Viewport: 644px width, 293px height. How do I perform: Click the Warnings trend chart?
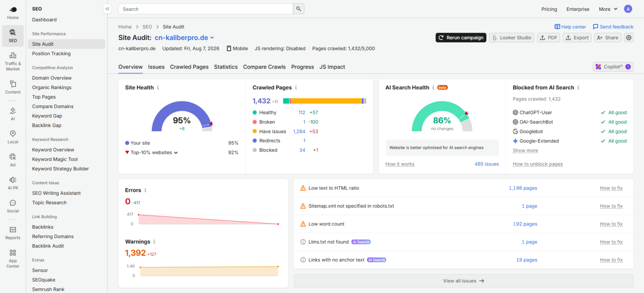tap(209, 271)
